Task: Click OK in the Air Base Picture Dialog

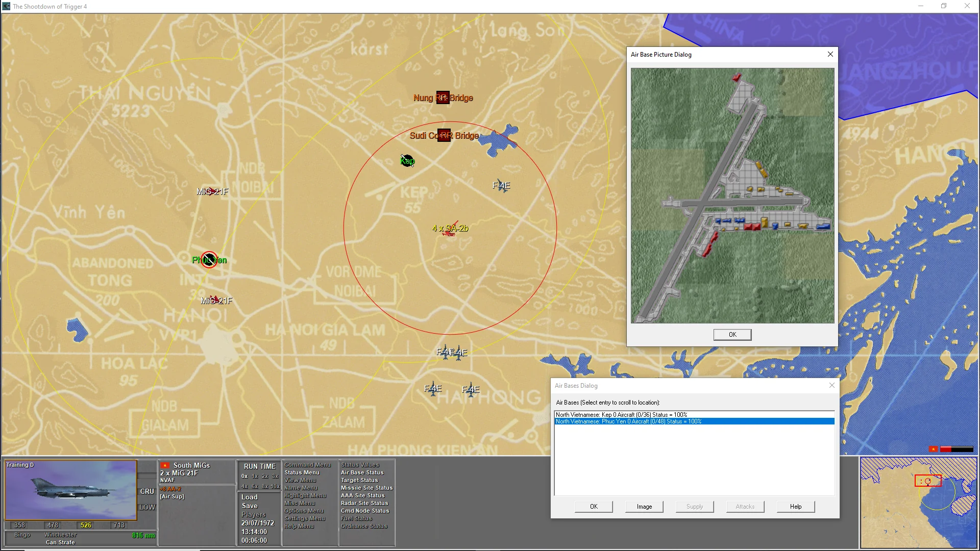Action: 732,335
